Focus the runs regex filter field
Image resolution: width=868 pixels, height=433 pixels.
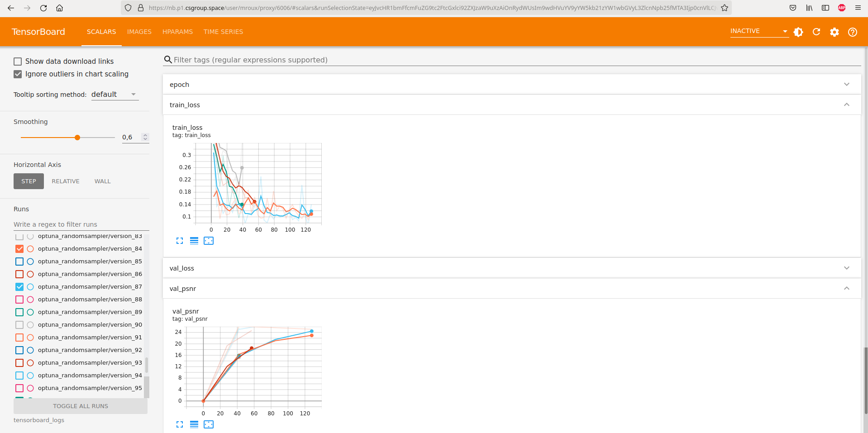pos(81,224)
